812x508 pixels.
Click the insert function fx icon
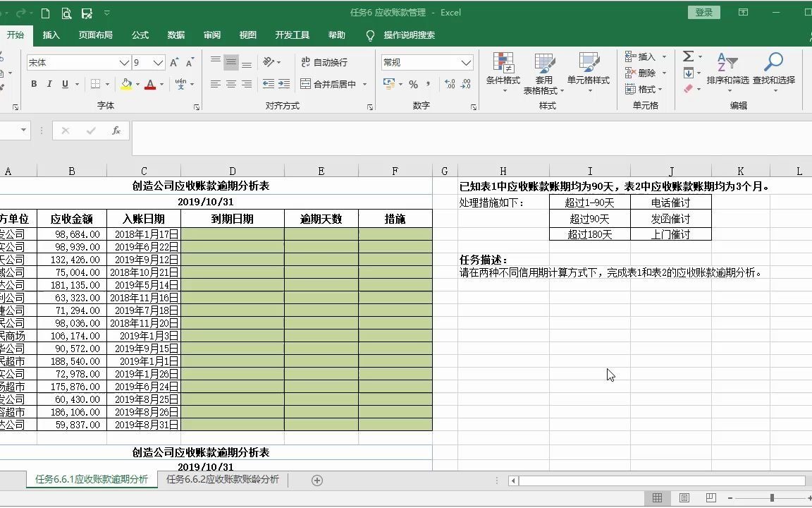(x=116, y=131)
